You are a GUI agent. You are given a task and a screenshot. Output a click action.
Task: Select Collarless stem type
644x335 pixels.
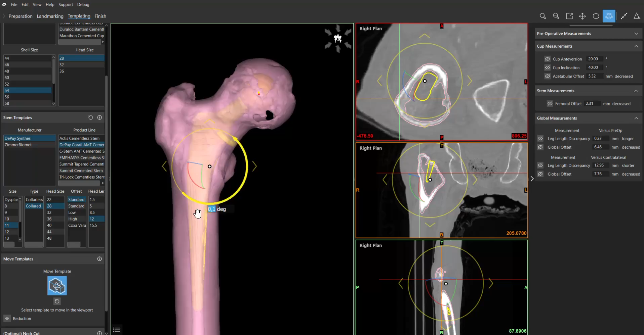pyautogui.click(x=34, y=199)
